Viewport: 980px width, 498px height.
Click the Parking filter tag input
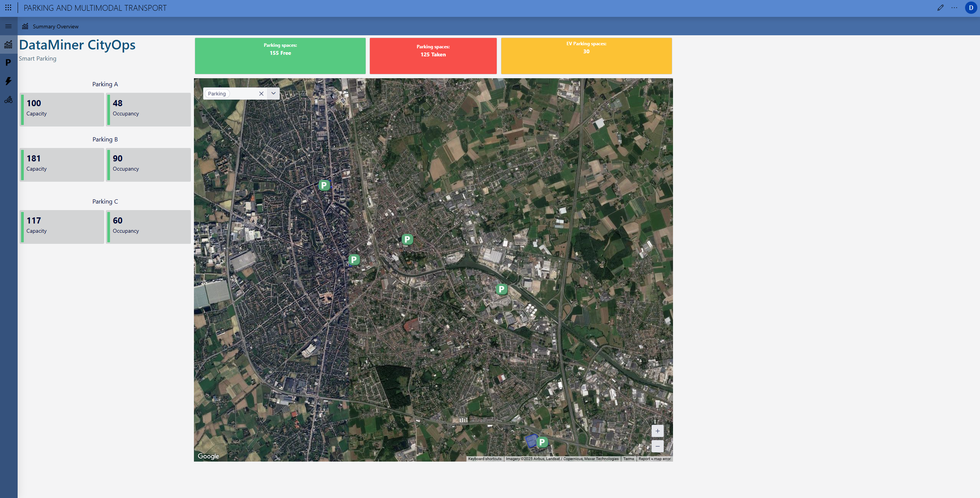(x=217, y=94)
